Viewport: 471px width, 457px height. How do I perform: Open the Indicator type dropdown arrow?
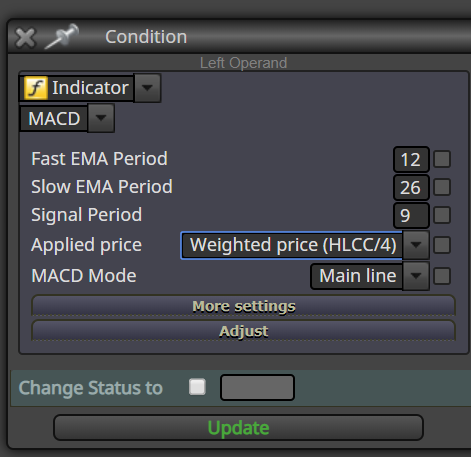pyautogui.click(x=147, y=88)
